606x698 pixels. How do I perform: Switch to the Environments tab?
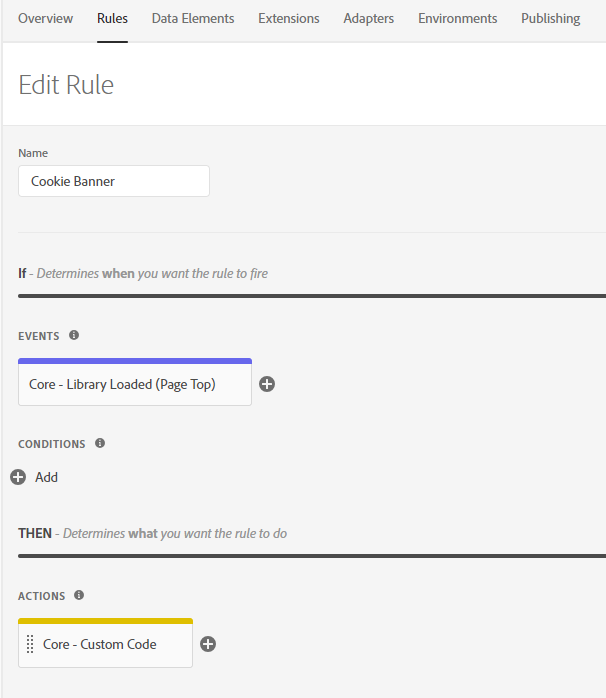pos(457,19)
